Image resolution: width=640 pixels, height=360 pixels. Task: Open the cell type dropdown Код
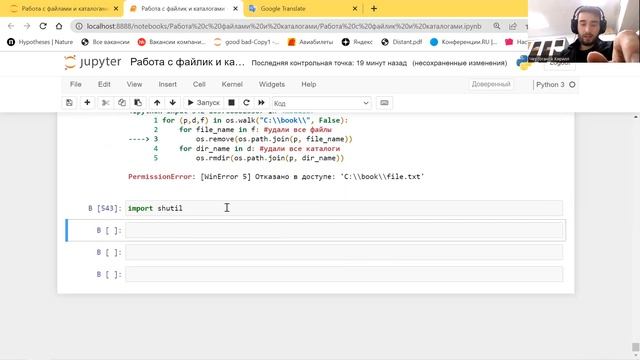tap(322, 103)
